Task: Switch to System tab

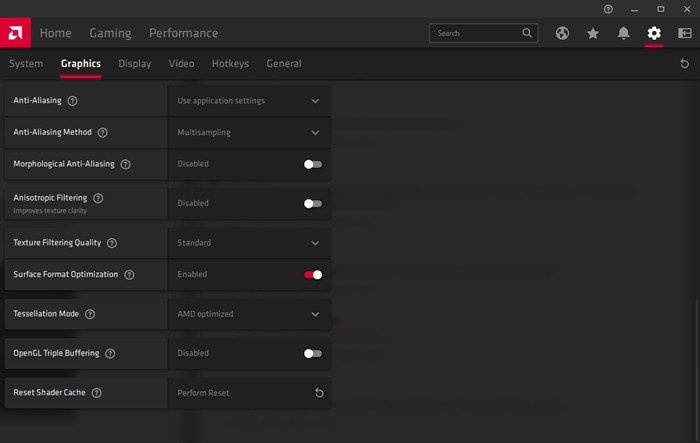Action: [26, 63]
